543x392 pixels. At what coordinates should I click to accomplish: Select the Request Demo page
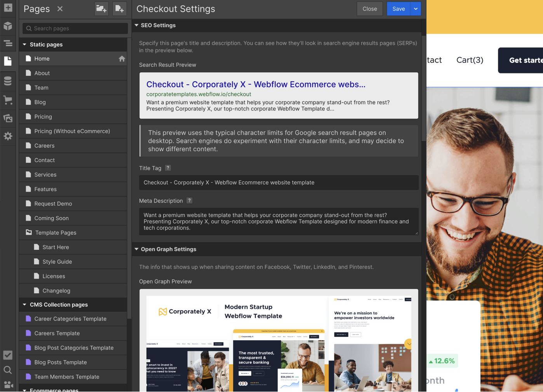click(x=73, y=204)
